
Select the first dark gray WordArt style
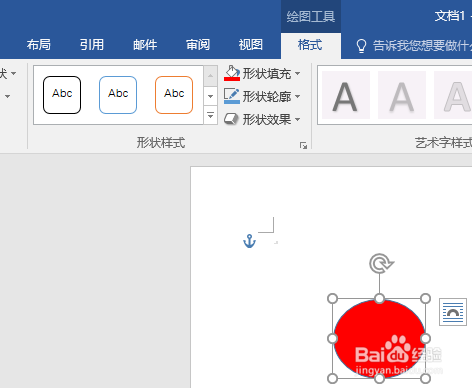[345, 95]
